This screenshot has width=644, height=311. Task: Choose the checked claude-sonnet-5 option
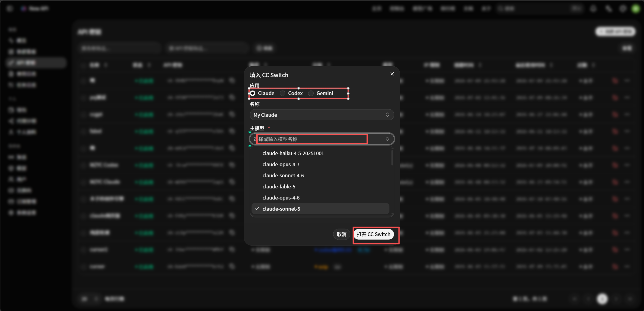[320, 209]
